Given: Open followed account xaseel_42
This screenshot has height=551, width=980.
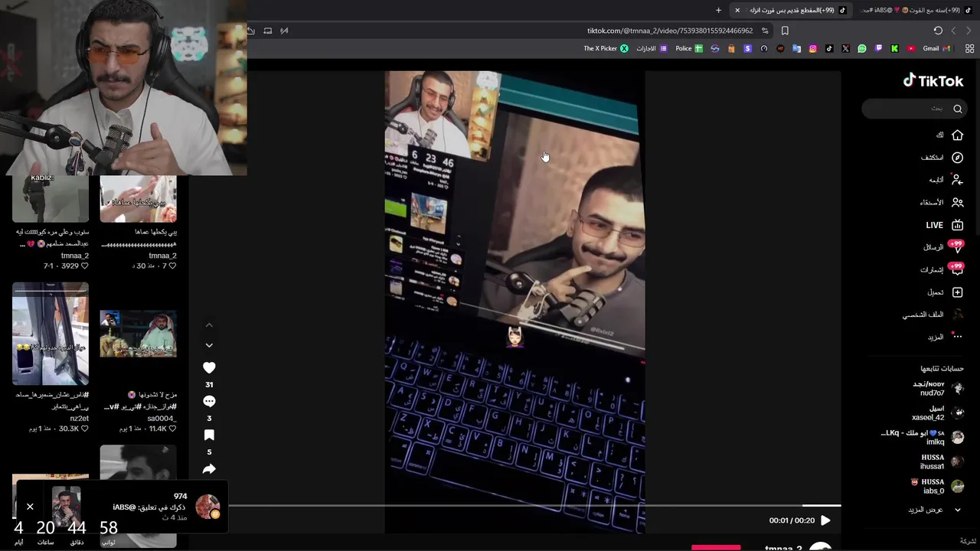Looking at the screenshot, I should click(939, 413).
